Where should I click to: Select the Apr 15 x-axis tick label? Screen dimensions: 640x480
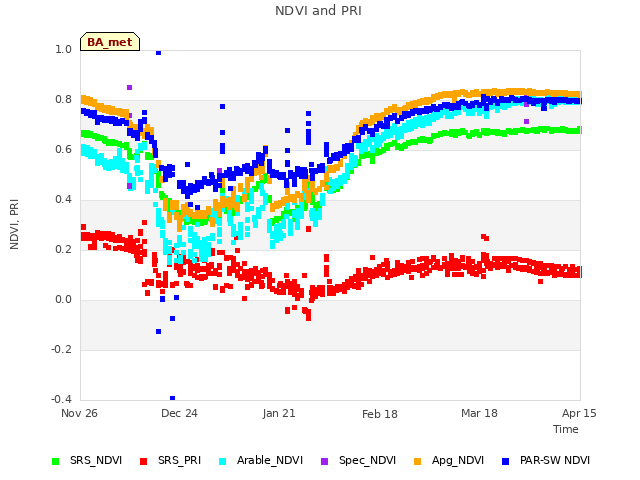tap(579, 413)
